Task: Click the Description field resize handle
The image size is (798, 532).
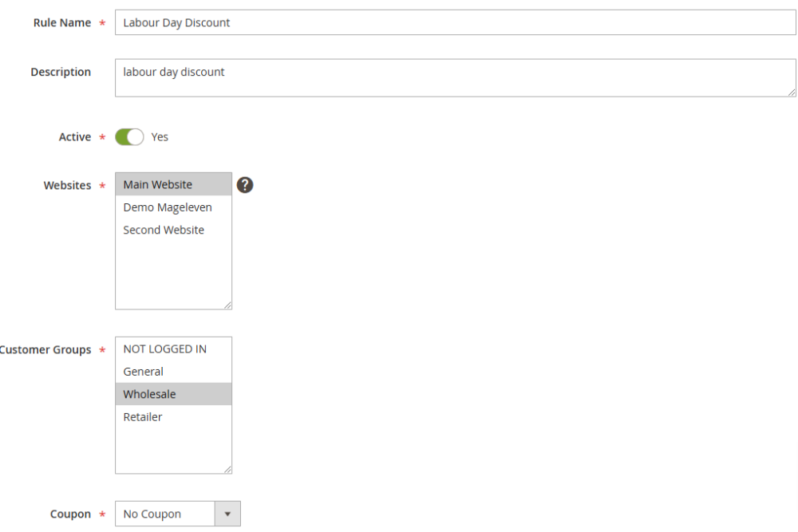Action: pos(791,92)
